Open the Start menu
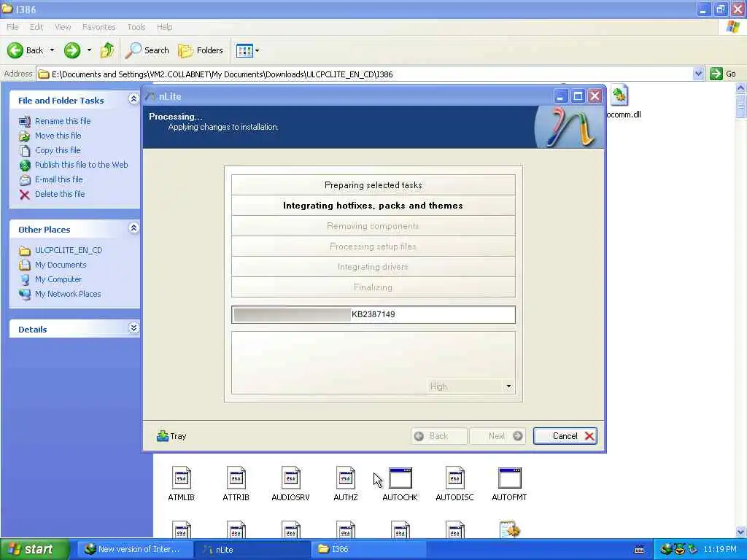The height and width of the screenshot is (560, 747). click(35, 549)
